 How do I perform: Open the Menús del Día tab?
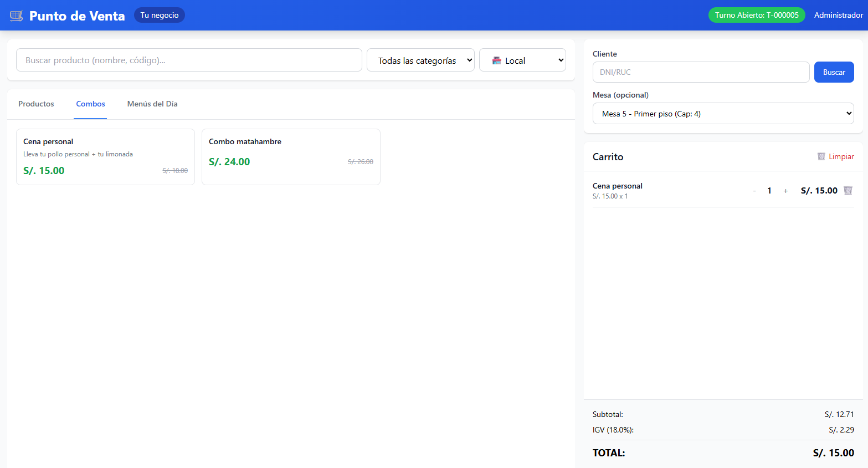coord(152,104)
